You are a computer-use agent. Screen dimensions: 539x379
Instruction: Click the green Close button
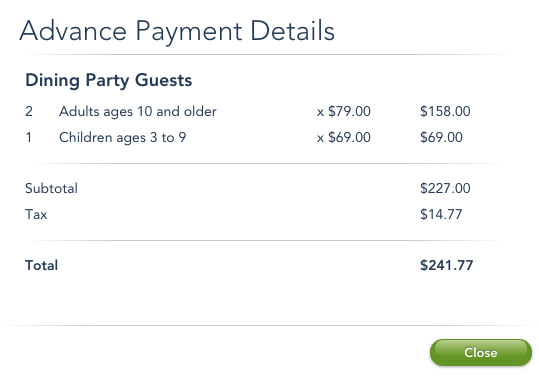coord(481,352)
